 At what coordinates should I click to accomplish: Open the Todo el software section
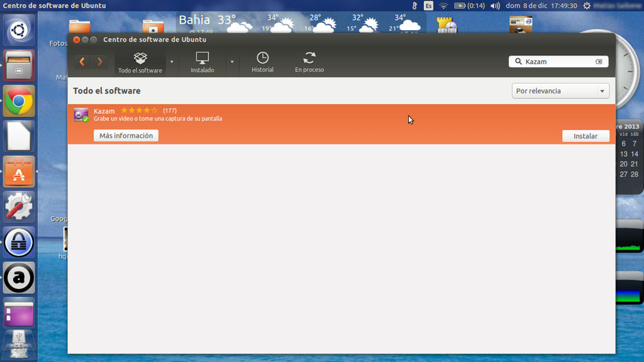click(x=140, y=62)
